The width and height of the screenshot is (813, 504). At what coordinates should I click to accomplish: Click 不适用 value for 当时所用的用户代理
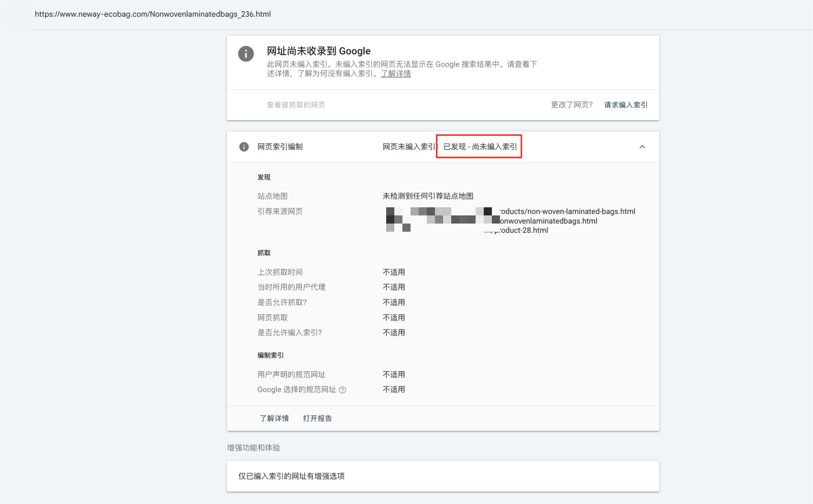[x=394, y=287]
